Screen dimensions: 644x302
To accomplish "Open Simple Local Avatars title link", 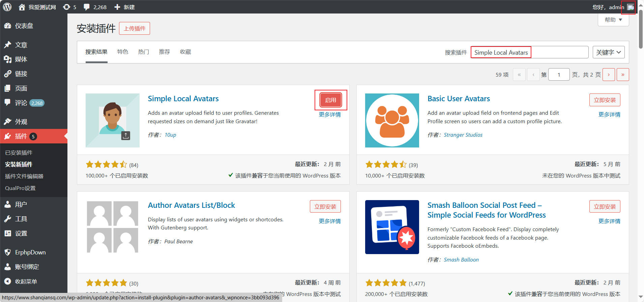I will click(x=183, y=99).
